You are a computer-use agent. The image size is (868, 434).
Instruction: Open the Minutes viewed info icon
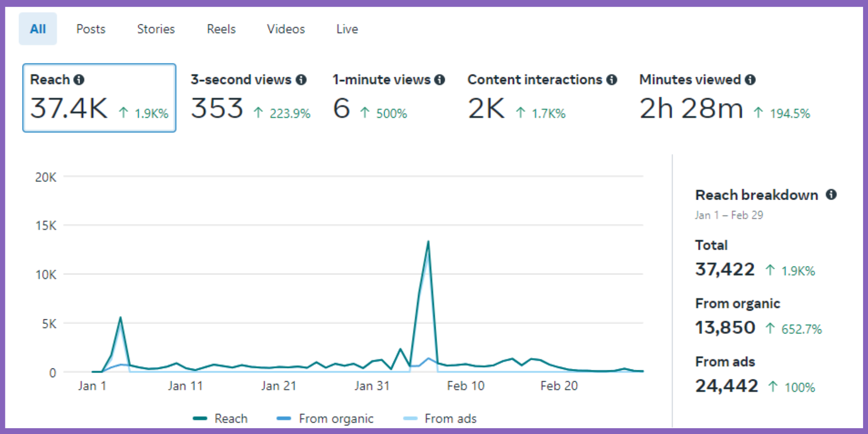tap(750, 80)
